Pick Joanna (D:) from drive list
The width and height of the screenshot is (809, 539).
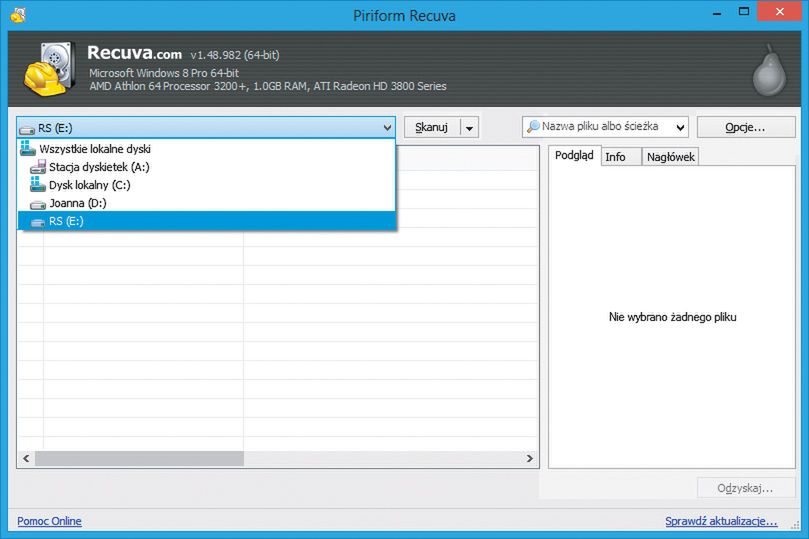206,203
